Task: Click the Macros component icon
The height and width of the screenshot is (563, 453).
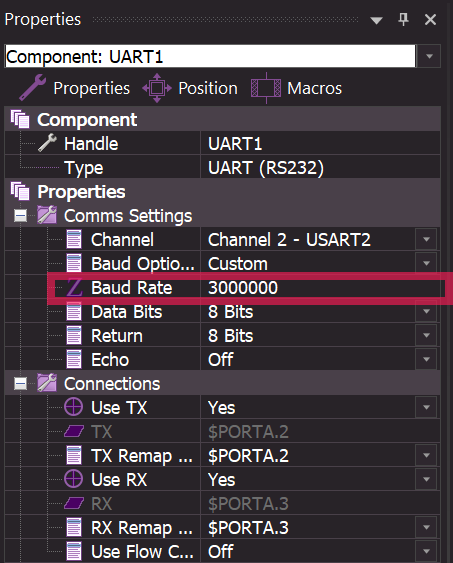Action: point(266,88)
